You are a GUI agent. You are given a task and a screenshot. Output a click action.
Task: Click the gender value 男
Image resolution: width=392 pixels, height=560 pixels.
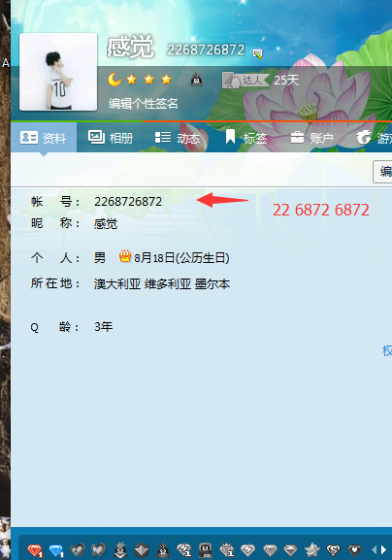point(100,257)
